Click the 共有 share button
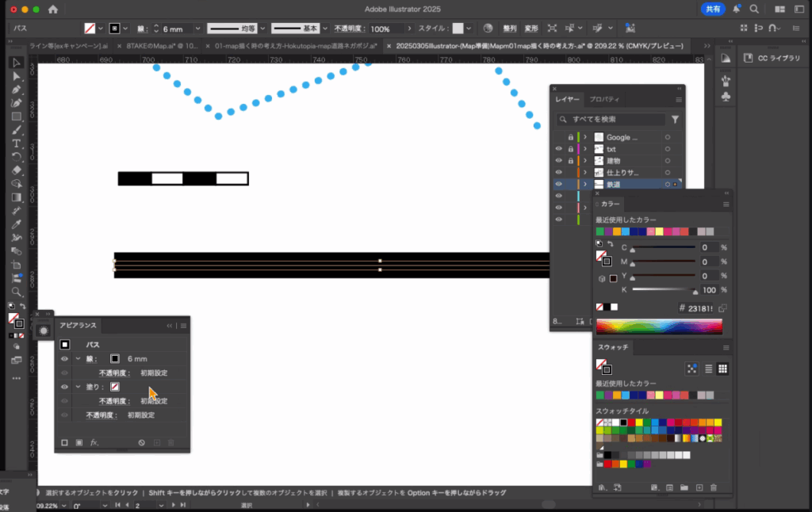 (713, 9)
